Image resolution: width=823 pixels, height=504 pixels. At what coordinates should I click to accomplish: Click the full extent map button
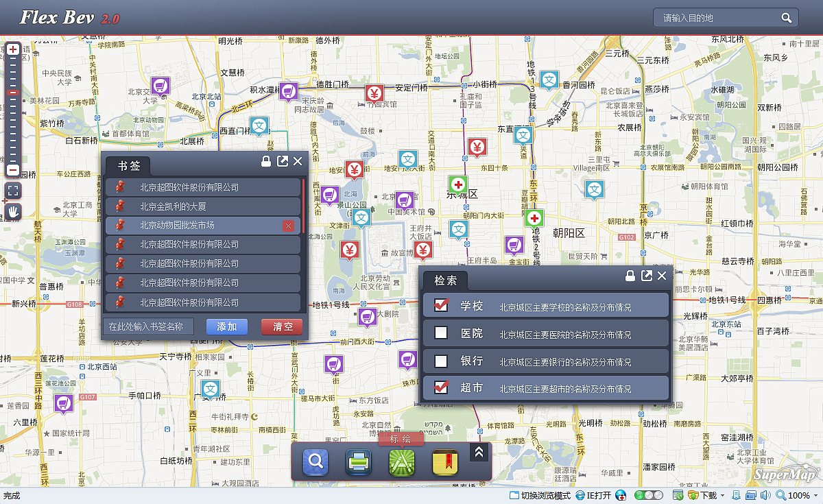[x=13, y=190]
